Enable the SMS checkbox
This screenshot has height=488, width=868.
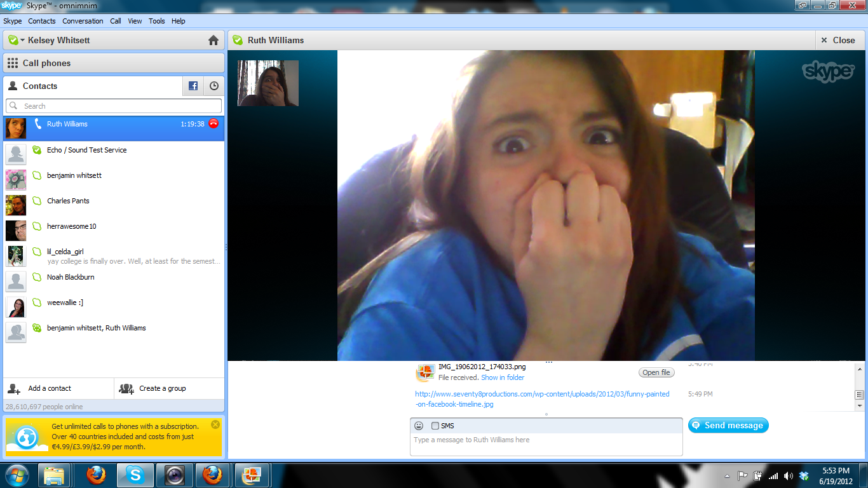click(x=435, y=426)
